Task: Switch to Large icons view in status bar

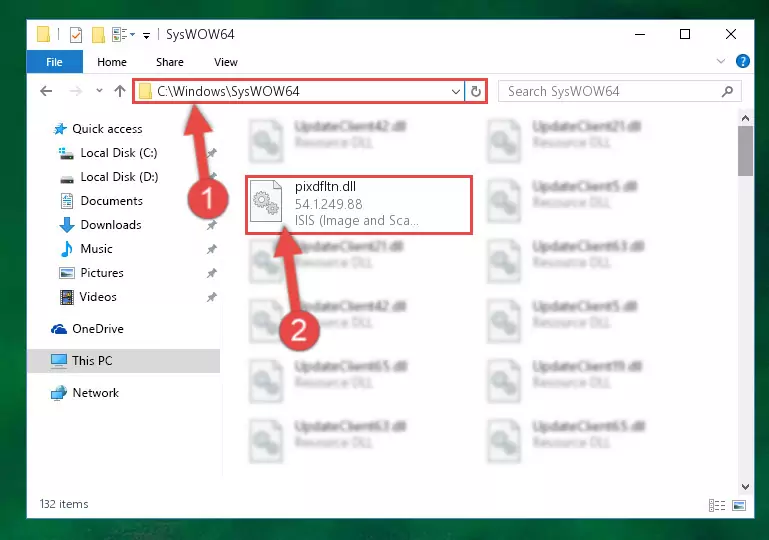Action: (739, 505)
